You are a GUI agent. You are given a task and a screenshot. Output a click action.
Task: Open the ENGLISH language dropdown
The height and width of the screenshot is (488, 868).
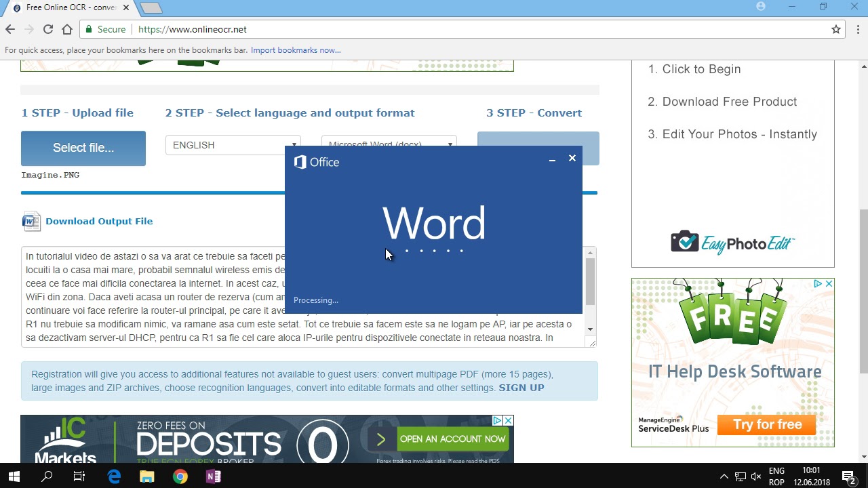233,145
